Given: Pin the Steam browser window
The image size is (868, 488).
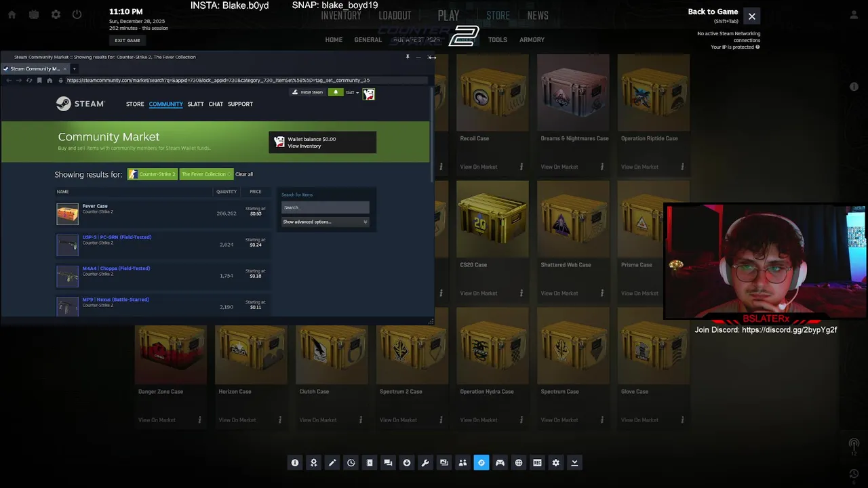Looking at the screenshot, I should (408, 57).
